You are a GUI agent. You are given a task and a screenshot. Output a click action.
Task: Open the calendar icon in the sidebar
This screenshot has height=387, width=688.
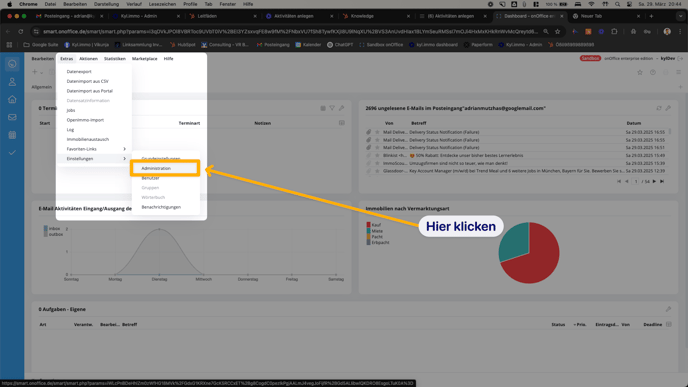[x=12, y=135]
